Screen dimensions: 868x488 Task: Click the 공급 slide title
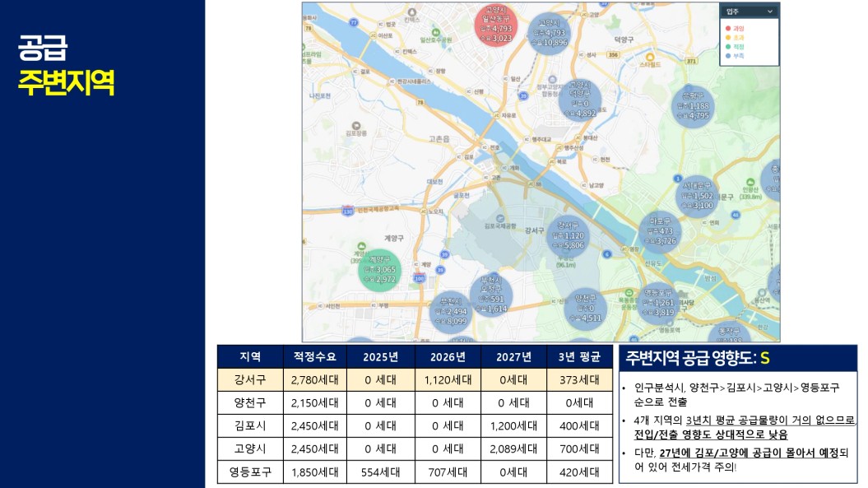click(x=43, y=47)
